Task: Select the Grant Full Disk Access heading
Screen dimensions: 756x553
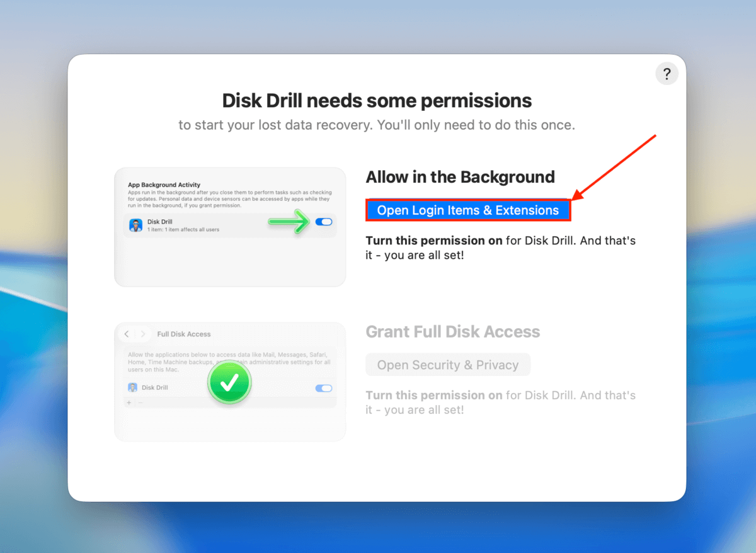Action: (452, 332)
